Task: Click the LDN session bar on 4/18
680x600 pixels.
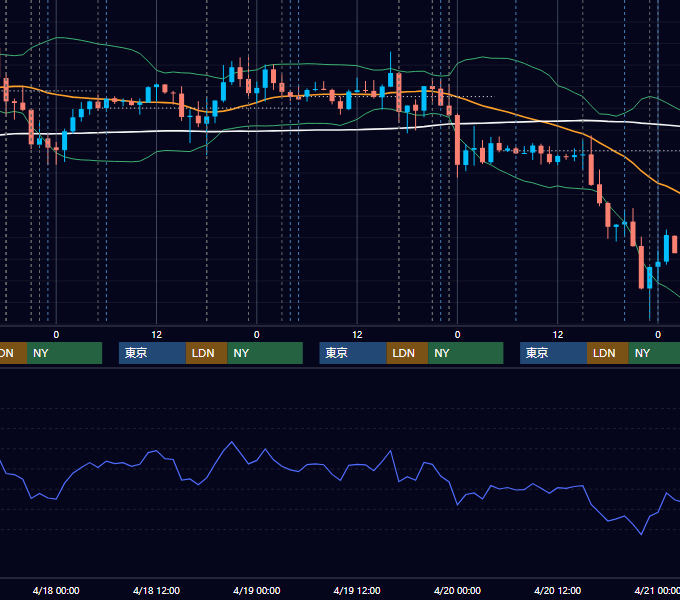Action: [206, 353]
